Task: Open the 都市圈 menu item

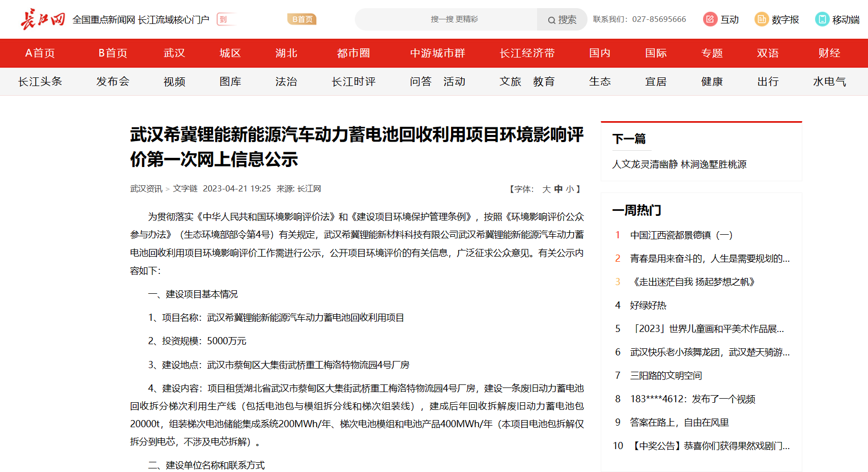Action: click(x=353, y=53)
